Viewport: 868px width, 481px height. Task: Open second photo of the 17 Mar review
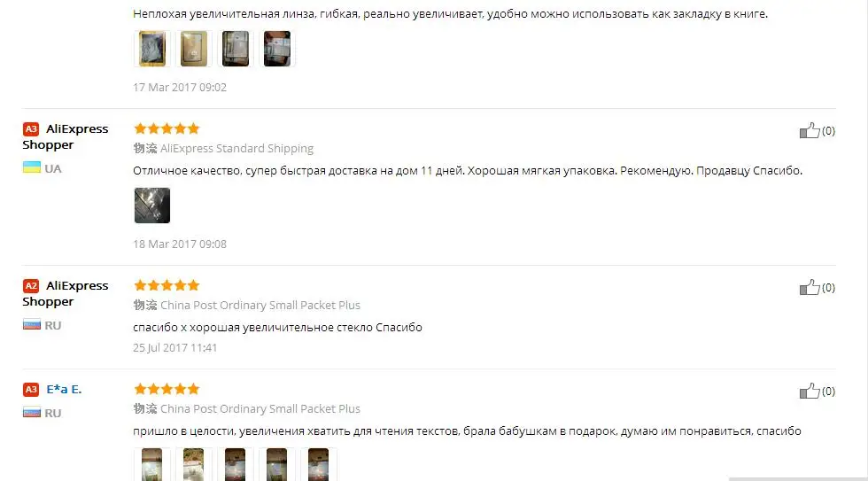coord(194,49)
